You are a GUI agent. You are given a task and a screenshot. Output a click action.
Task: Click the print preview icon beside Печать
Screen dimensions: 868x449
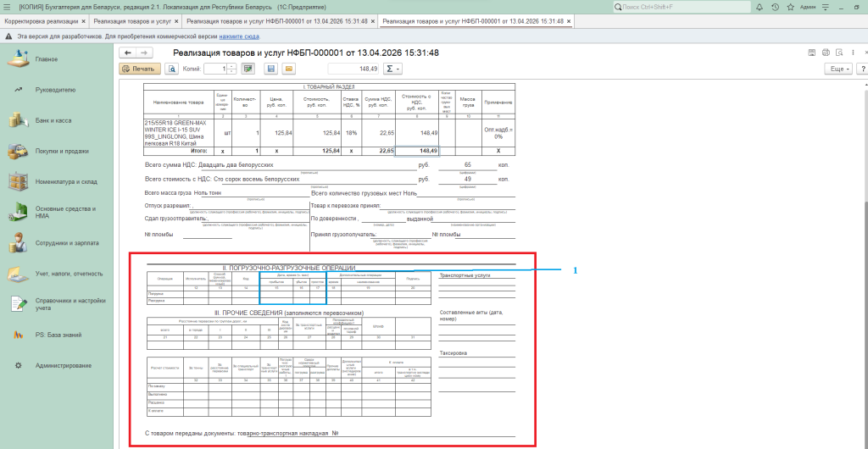coord(172,69)
